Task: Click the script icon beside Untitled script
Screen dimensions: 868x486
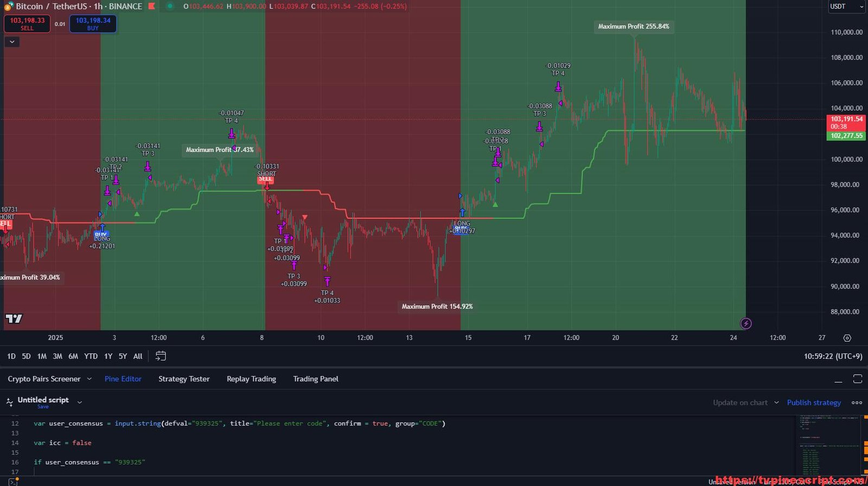Action: tap(9, 402)
